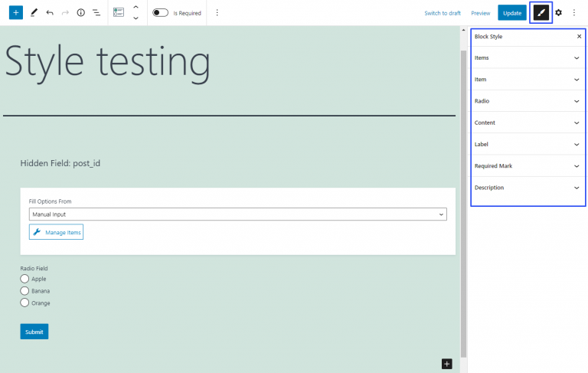Open the Details info icon
The image size is (588, 373).
coord(80,13)
